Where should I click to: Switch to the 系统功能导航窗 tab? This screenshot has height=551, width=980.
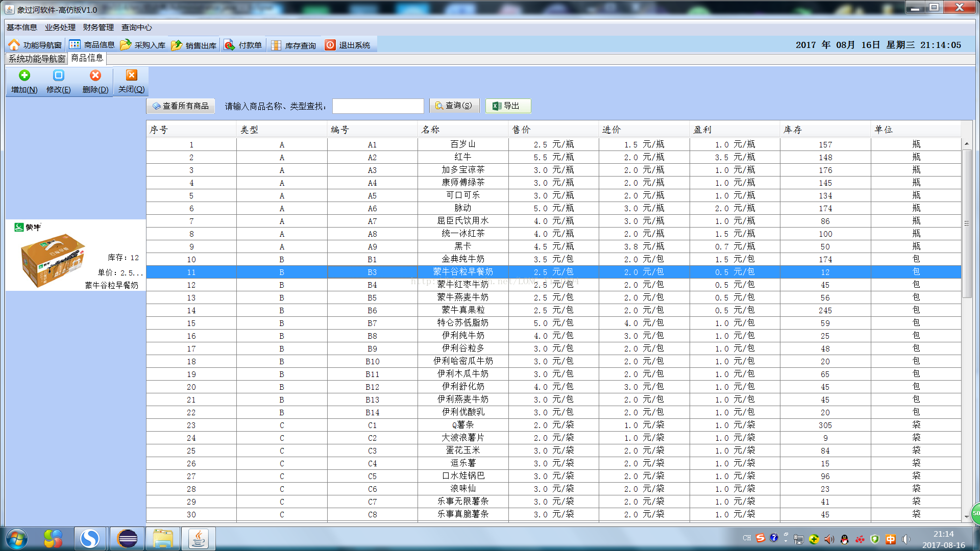[x=37, y=59]
